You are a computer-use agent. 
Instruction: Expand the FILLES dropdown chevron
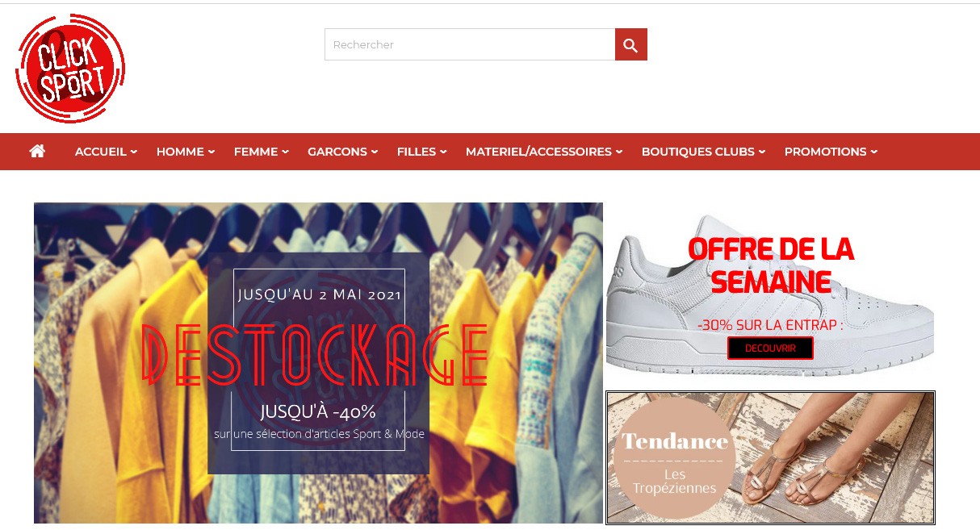pos(443,152)
